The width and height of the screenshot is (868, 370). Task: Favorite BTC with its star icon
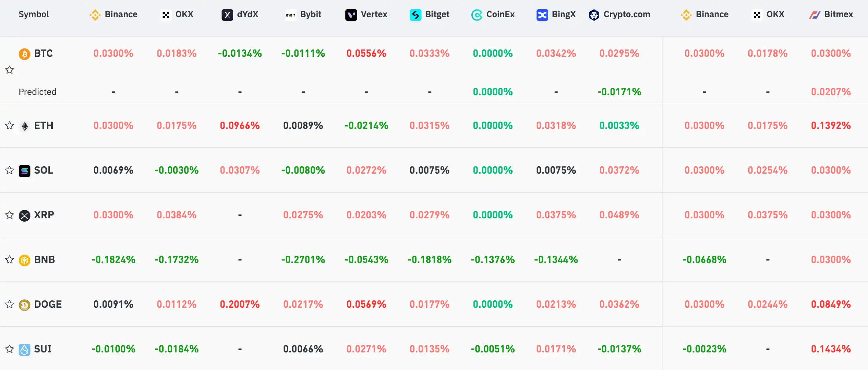click(10, 70)
